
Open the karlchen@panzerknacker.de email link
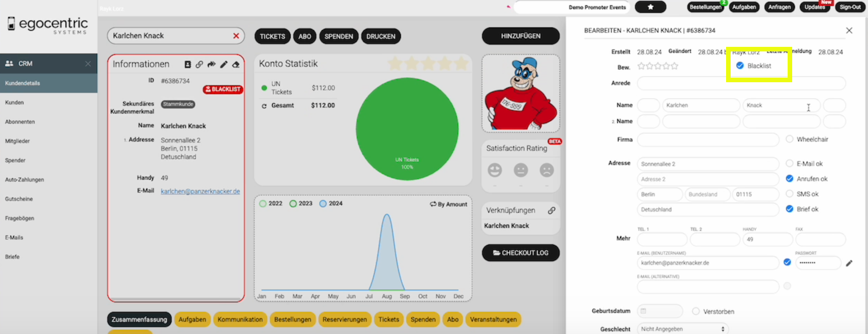coord(200,191)
